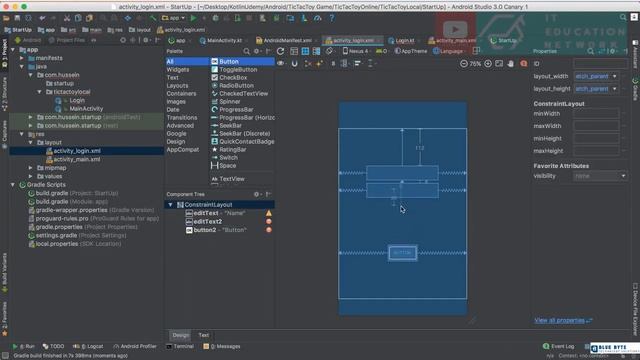The image size is (640, 360).
Task: Select the Design tab at bottom
Action: point(181,336)
